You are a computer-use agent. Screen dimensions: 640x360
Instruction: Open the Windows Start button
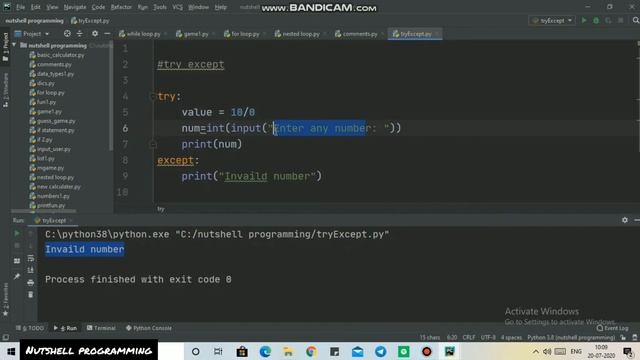[10, 351]
